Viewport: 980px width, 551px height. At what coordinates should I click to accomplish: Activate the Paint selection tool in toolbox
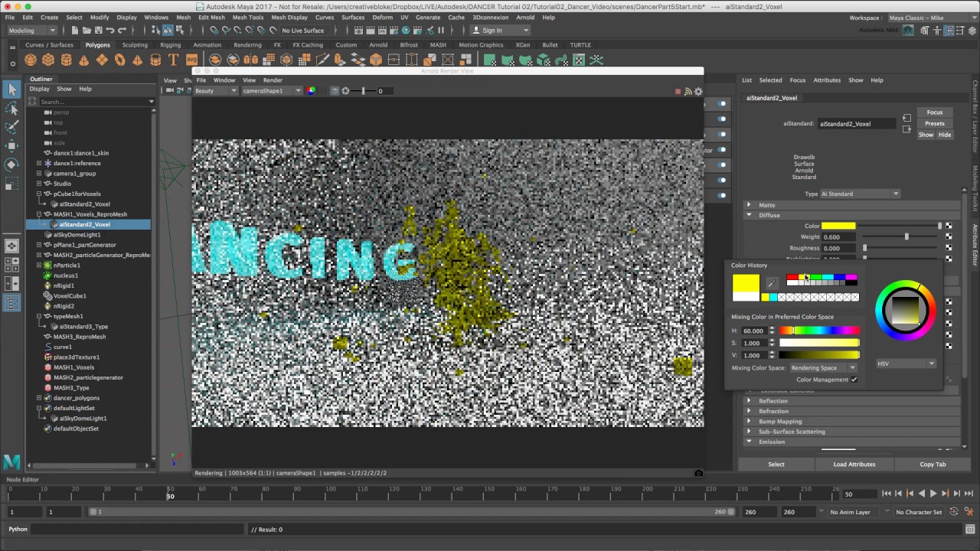[x=11, y=127]
